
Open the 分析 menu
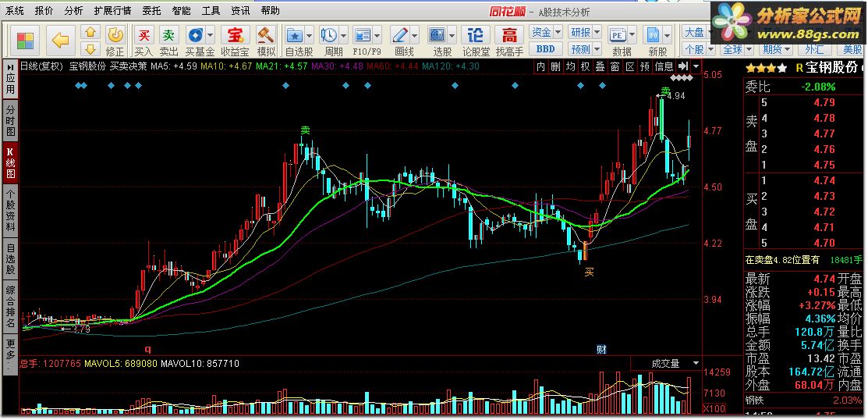pos(73,10)
